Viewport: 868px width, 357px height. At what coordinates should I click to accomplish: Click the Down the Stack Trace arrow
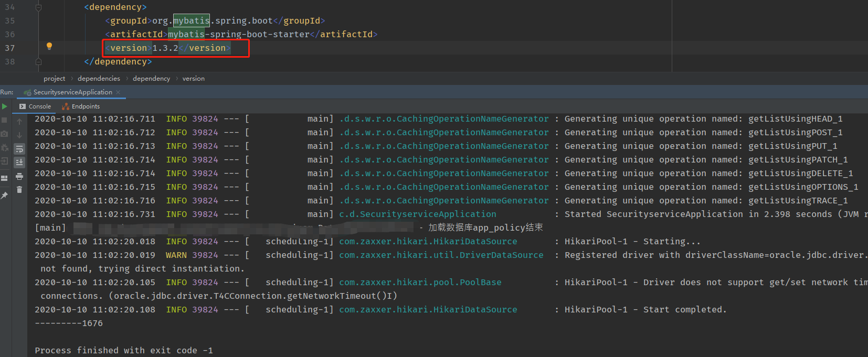point(19,135)
